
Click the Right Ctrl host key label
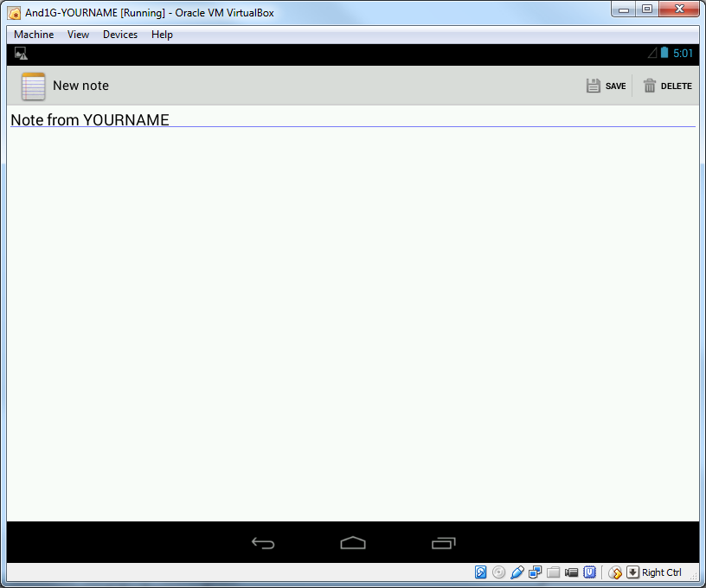point(661,572)
